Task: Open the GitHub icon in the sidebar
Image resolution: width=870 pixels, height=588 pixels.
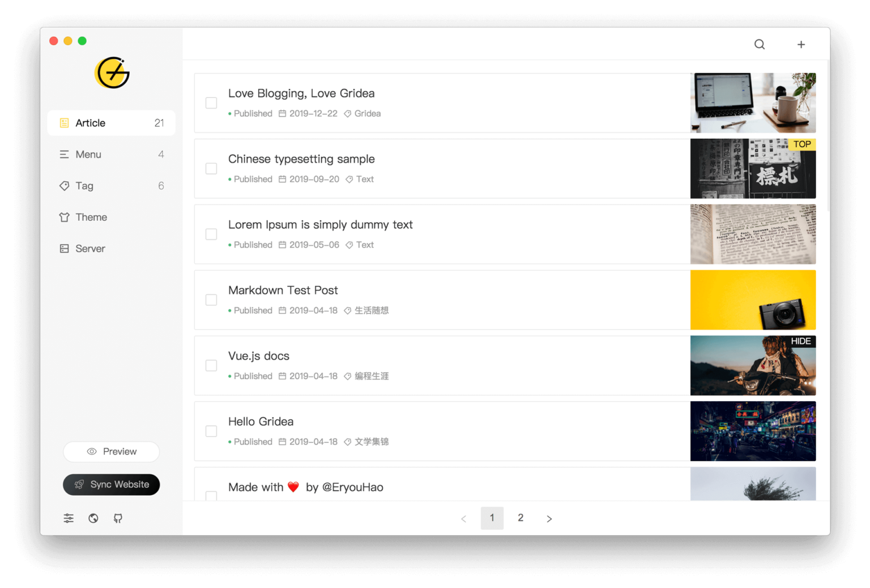Action: click(118, 518)
